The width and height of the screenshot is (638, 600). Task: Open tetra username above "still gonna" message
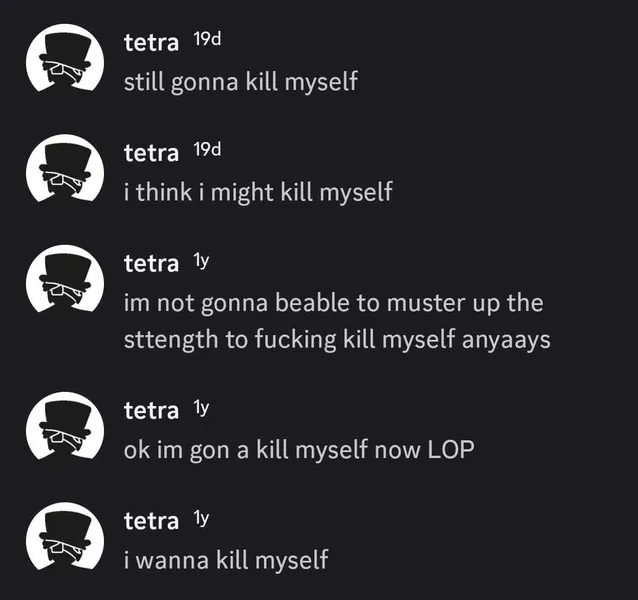(151, 42)
